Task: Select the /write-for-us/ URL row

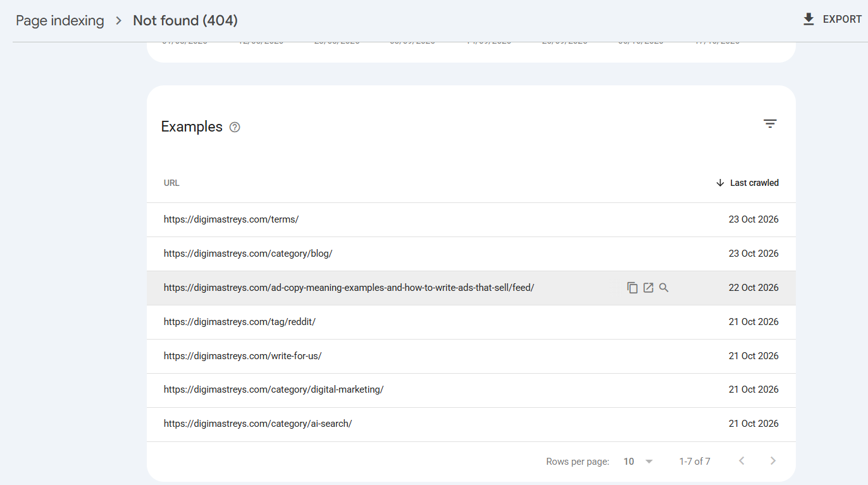Action: [471, 356]
